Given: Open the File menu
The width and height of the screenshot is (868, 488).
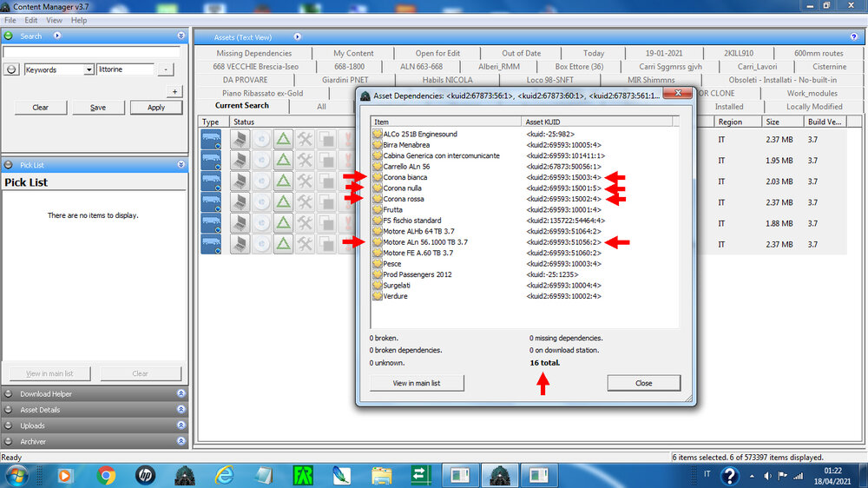Looking at the screenshot, I should point(10,21).
